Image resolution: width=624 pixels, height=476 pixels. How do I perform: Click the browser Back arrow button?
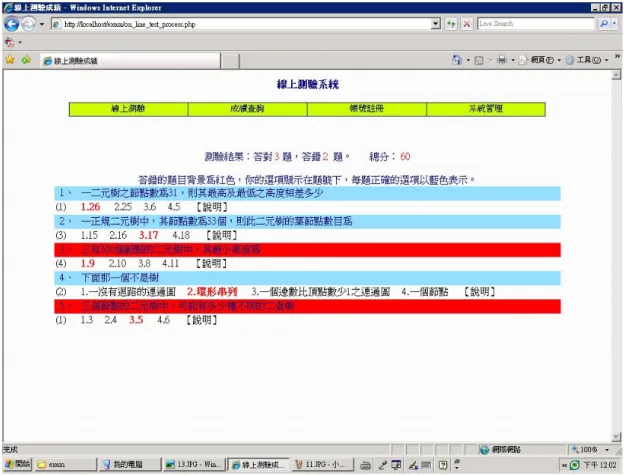coord(12,24)
